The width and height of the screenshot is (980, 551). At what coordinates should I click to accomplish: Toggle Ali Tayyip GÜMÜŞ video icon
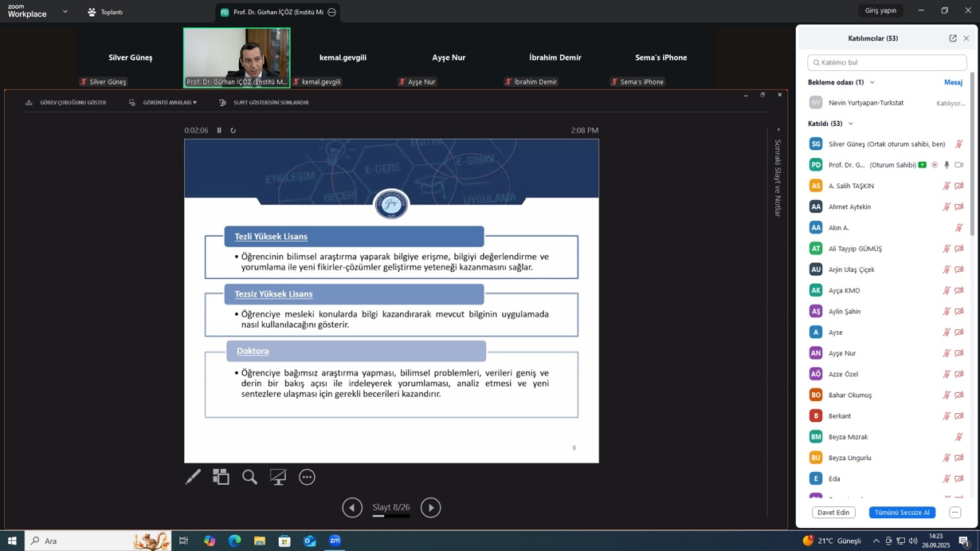pyautogui.click(x=959, y=249)
